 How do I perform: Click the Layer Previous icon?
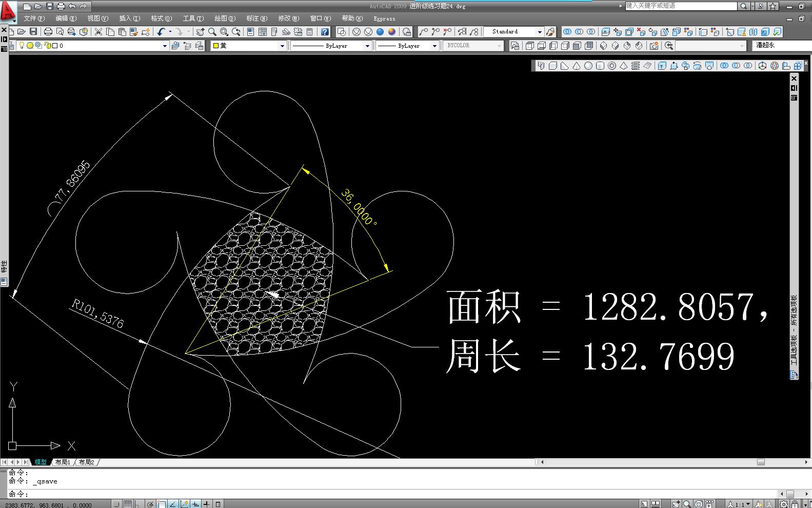(187, 46)
